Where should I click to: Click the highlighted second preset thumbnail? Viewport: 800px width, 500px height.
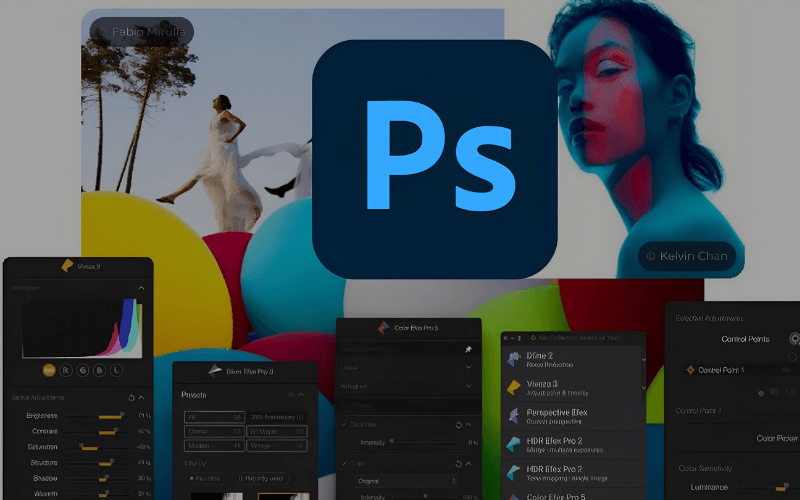(283, 496)
